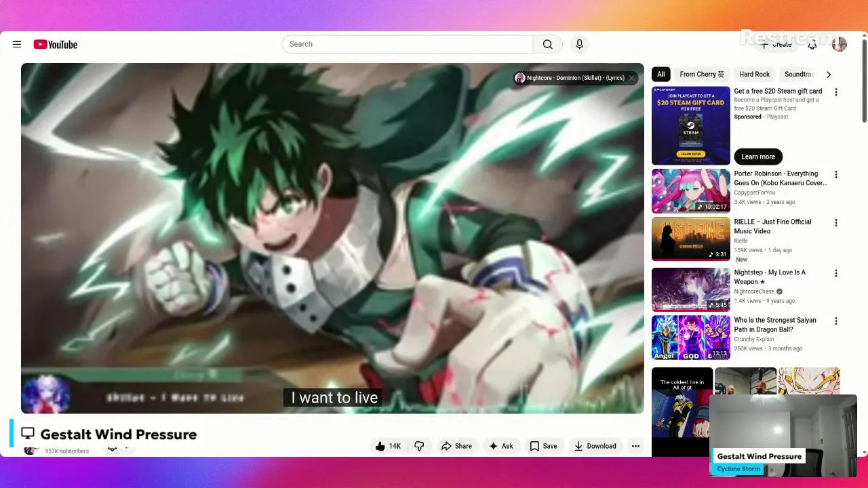Dislike the video with thumbs down
This screenshot has width=868, height=488.
[419, 446]
